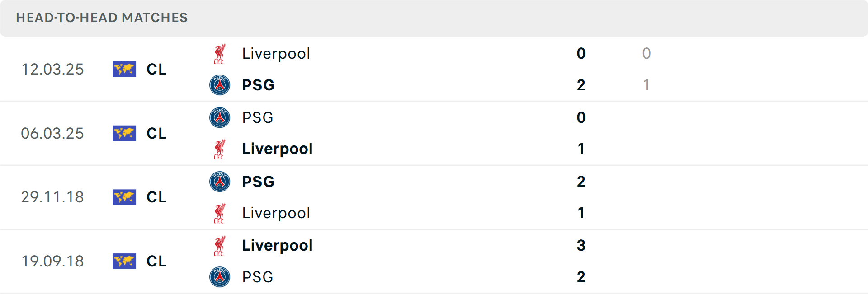Click the PSG badge in the bottom row
Screen dimensions: 868x294
click(220, 277)
